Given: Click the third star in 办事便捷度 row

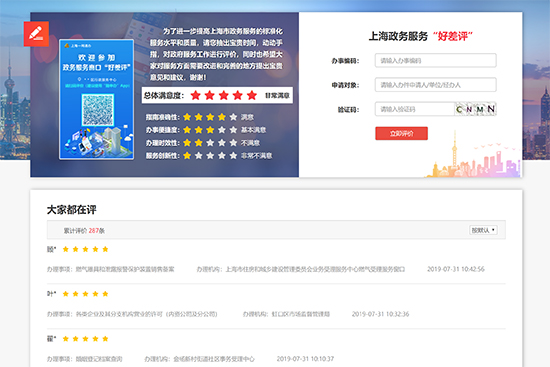Looking at the screenshot, I should (x=210, y=130).
